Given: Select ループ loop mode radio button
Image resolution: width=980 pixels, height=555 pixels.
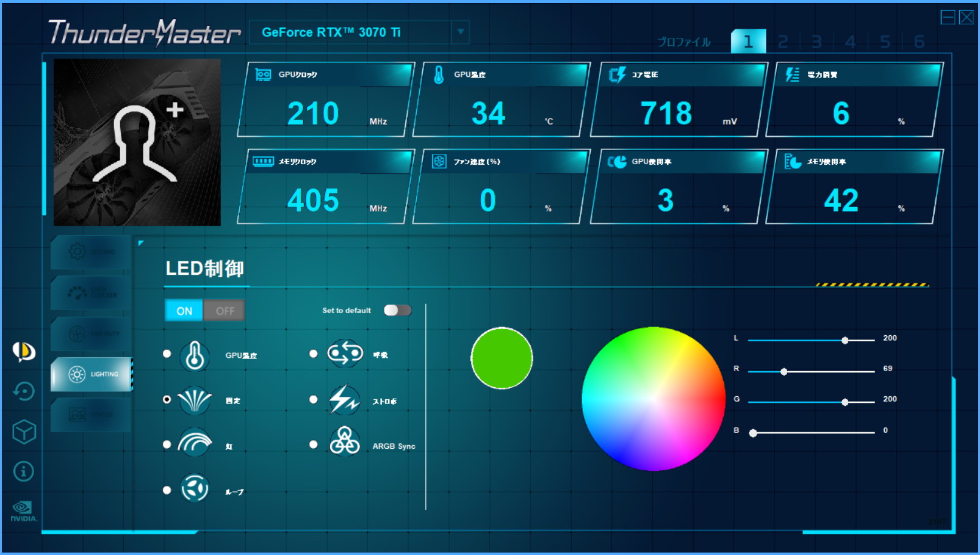Looking at the screenshot, I should pos(167,490).
